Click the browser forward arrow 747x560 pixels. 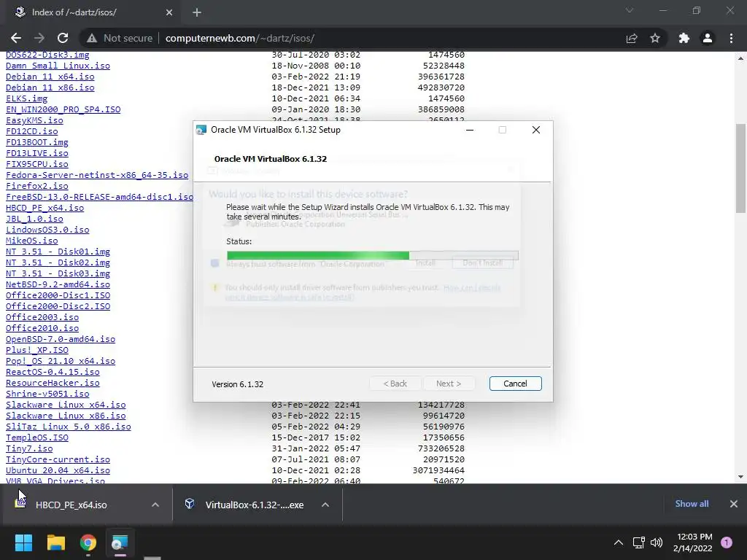click(39, 38)
